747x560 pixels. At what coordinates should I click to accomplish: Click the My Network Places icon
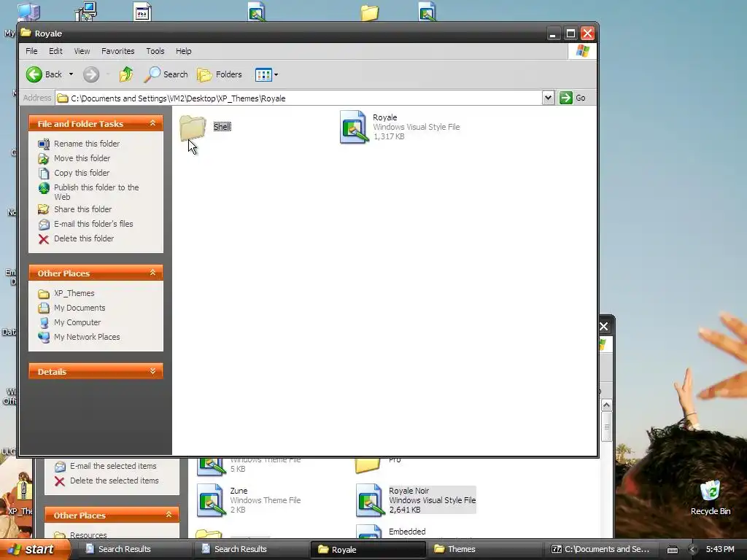43,337
